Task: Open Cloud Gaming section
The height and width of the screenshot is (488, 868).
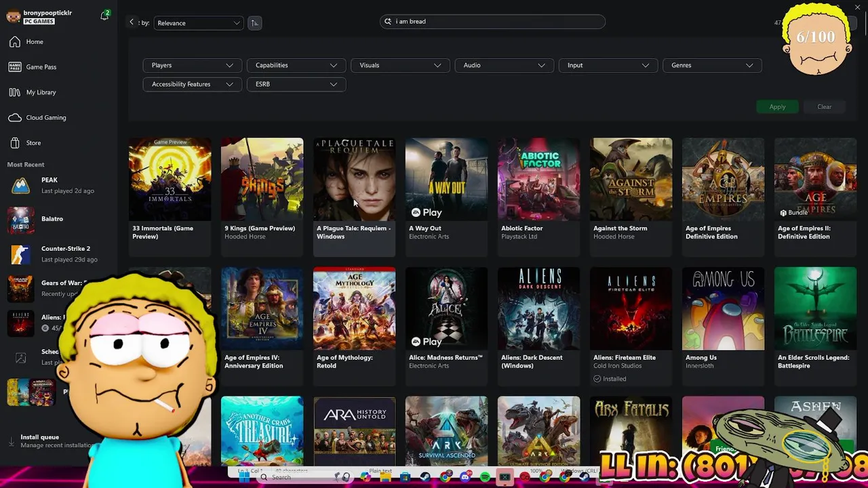Action: click(x=37, y=117)
